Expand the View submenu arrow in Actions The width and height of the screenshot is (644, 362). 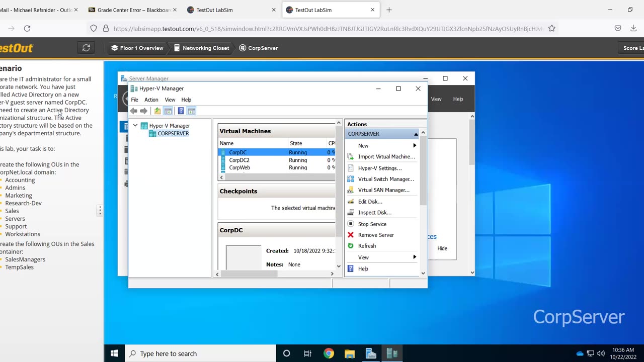click(415, 257)
